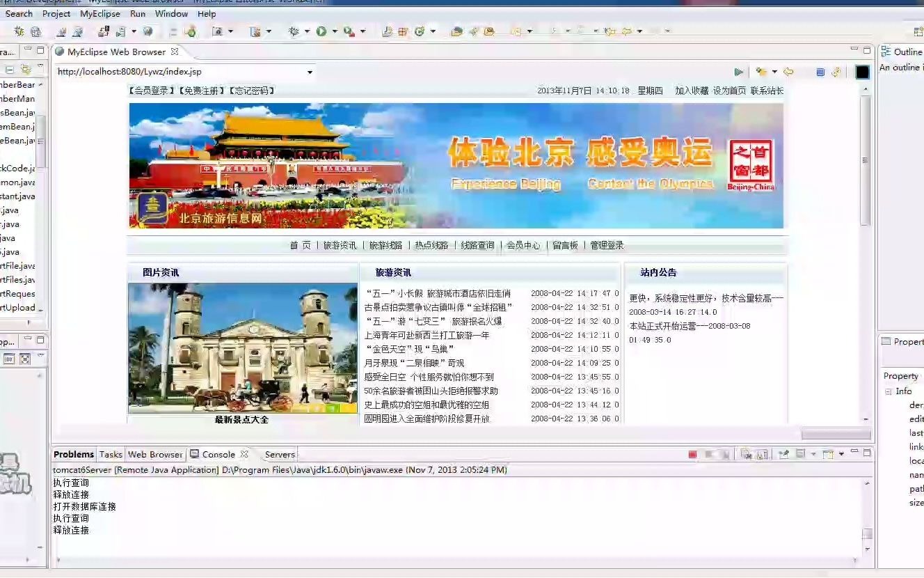Click the Go button in the web browser toolbar

(740, 71)
